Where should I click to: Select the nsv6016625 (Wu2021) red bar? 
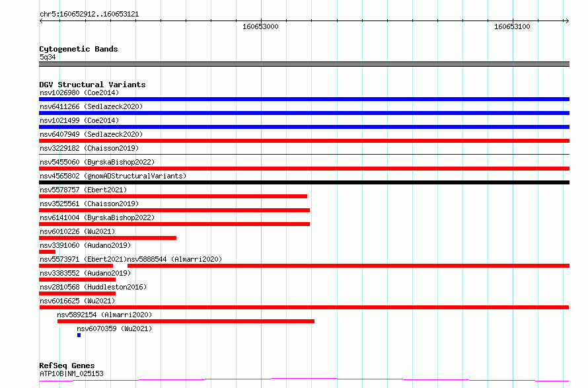pyautogui.click(x=304, y=307)
